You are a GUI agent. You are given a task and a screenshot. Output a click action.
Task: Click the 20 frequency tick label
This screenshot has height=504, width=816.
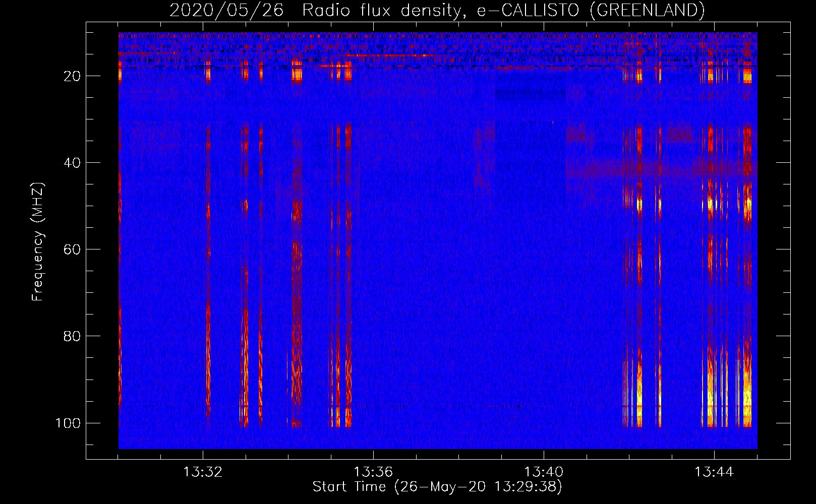click(x=72, y=76)
